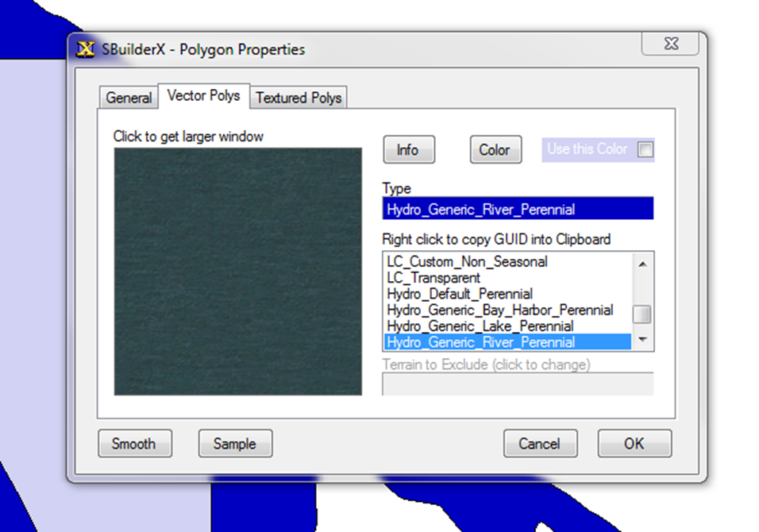The height and width of the screenshot is (532, 759).
Task: Click the Type text field
Action: 517,210
